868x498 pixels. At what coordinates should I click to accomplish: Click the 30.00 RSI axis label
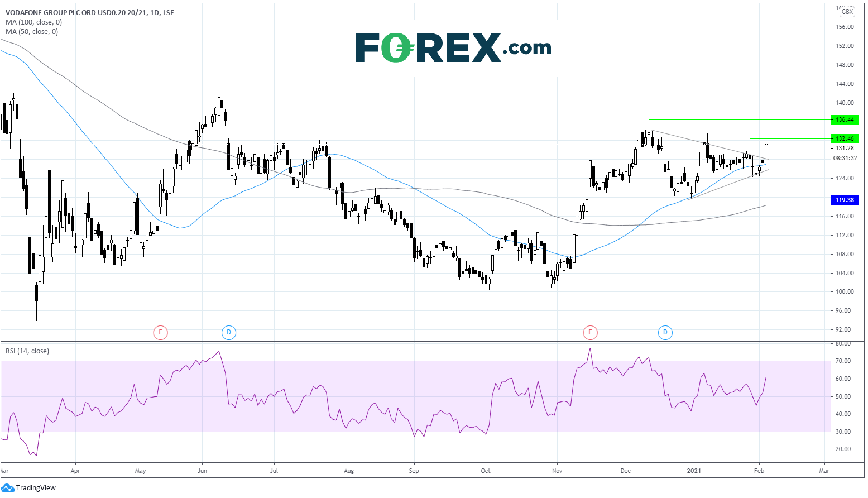844,432
